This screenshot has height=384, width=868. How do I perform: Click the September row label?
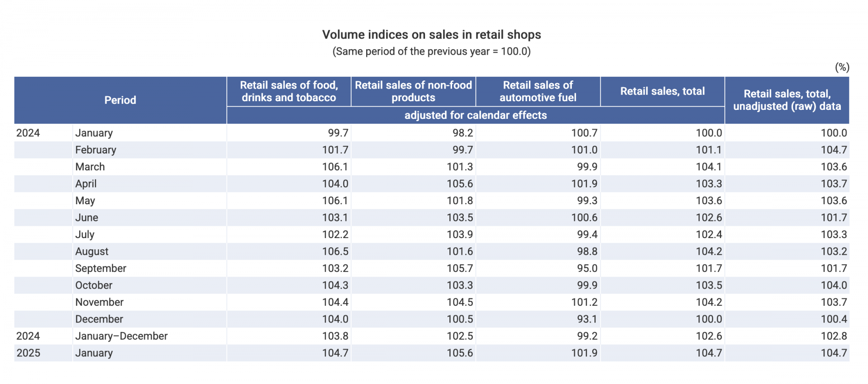tap(101, 268)
